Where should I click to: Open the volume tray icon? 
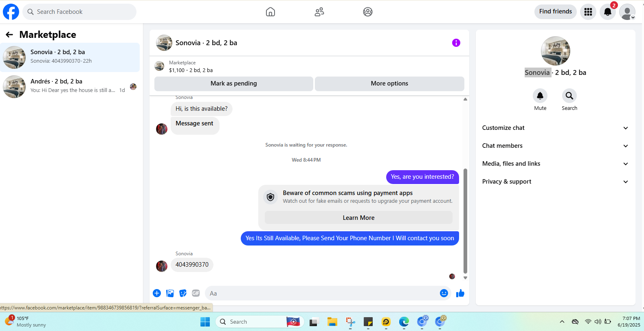tap(598, 322)
